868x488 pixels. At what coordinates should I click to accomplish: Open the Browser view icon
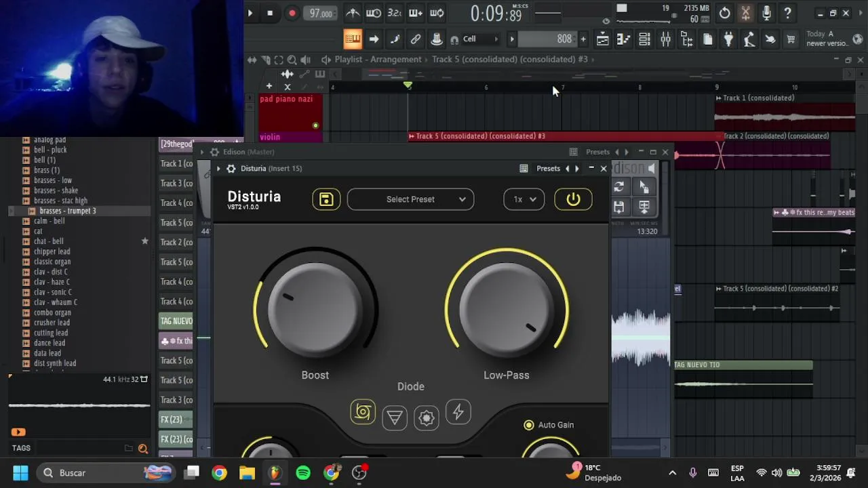coord(686,39)
